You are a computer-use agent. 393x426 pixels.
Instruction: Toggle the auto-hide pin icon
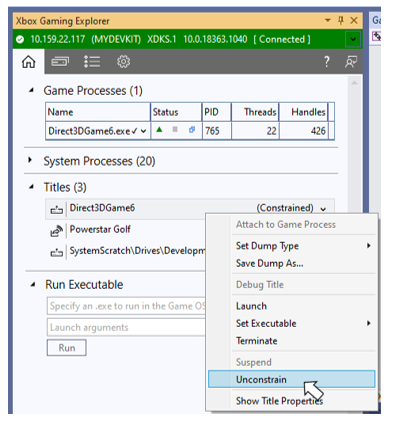(x=341, y=20)
